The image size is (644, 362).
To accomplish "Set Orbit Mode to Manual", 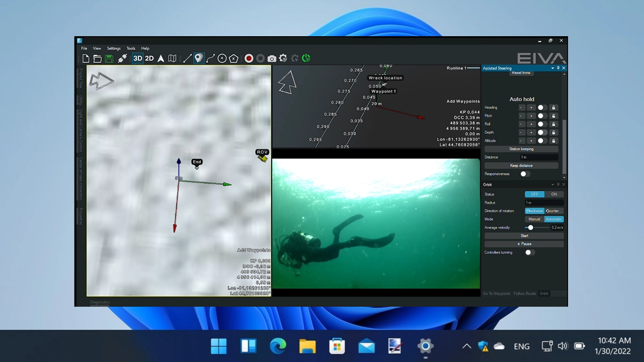I will [x=534, y=219].
